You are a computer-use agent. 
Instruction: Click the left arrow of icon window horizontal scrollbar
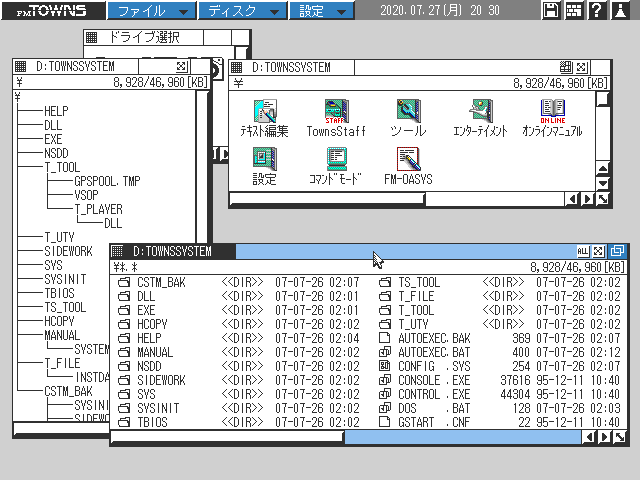[572, 199]
